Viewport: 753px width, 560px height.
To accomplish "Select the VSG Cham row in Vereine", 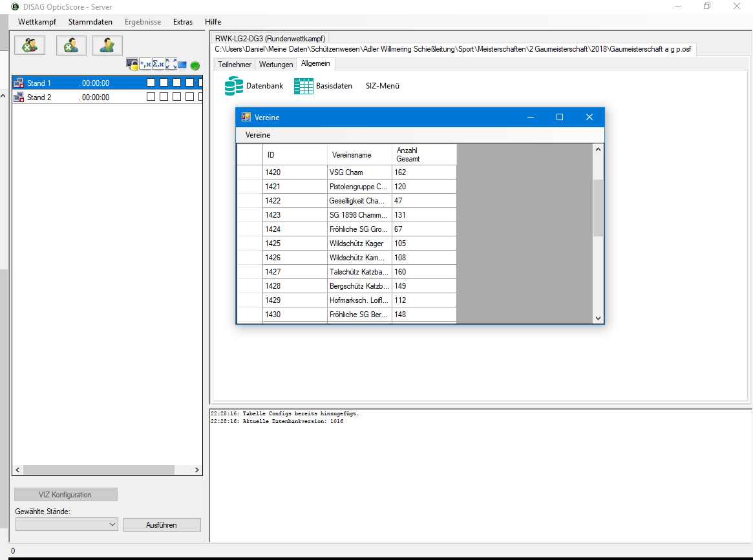I will 359,172.
